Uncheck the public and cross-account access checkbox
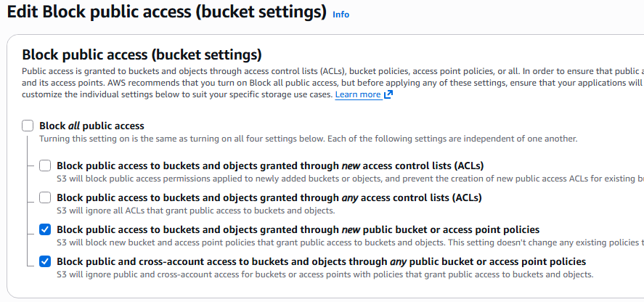The height and width of the screenshot is (302, 644). pos(45,261)
